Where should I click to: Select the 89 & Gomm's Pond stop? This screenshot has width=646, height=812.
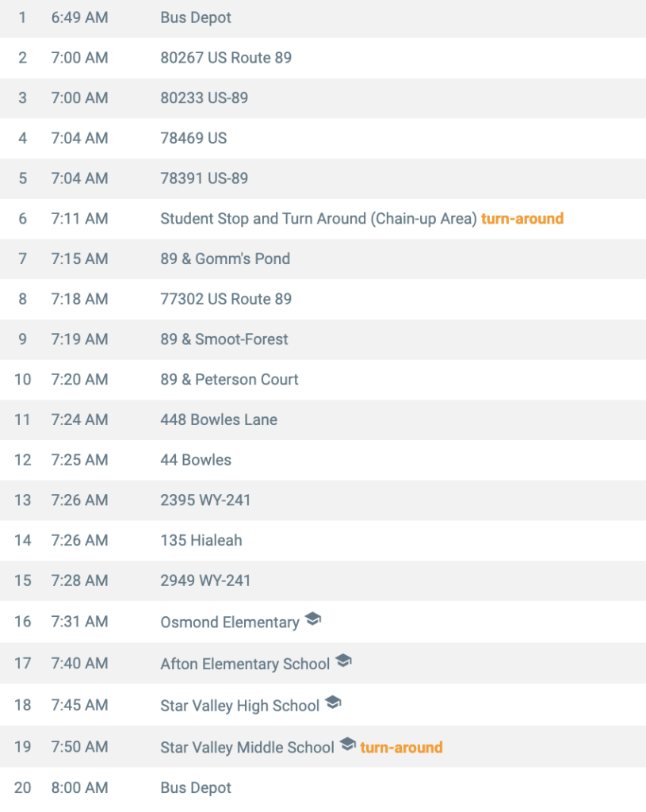pos(225,259)
